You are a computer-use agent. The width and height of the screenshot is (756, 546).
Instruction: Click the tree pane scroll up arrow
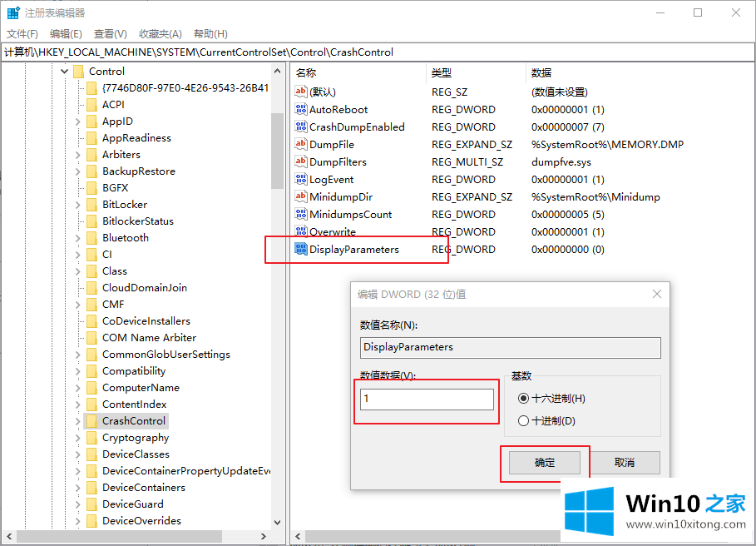pyautogui.click(x=277, y=71)
